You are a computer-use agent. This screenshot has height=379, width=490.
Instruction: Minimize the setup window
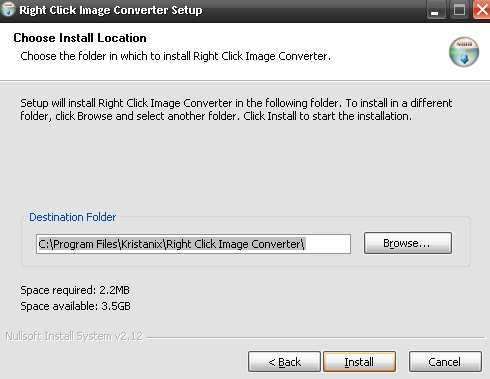pos(435,10)
